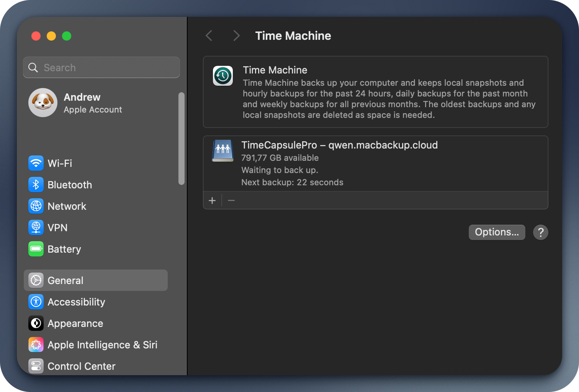Open Andrew Apple Account settings
579x392 pixels.
(x=96, y=103)
